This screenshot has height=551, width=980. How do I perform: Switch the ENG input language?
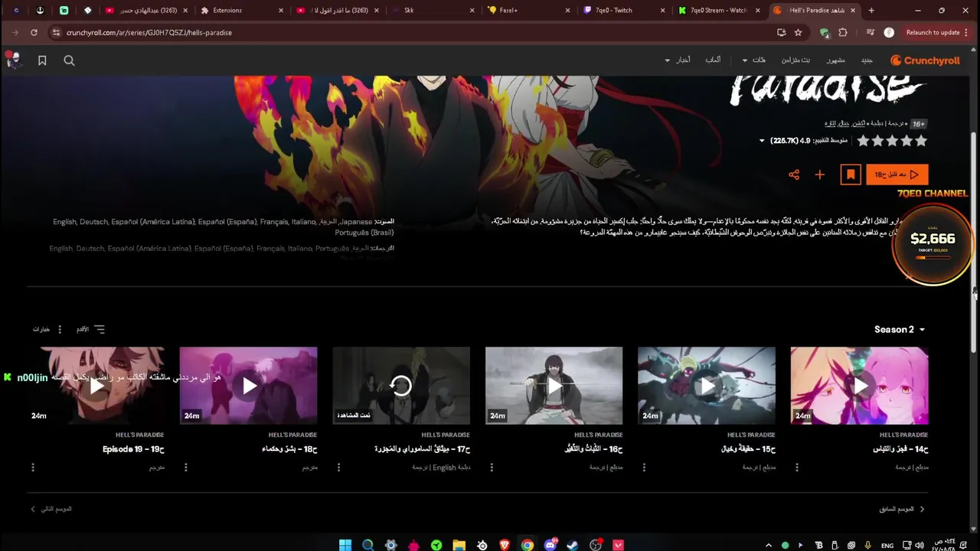(887, 546)
